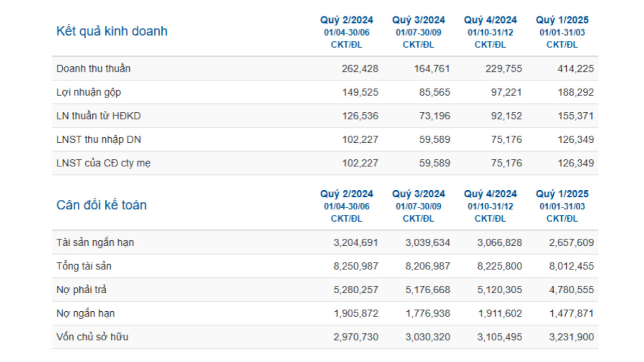Click the 'Tài sản ngắn hạn' row label

point(95,242)
